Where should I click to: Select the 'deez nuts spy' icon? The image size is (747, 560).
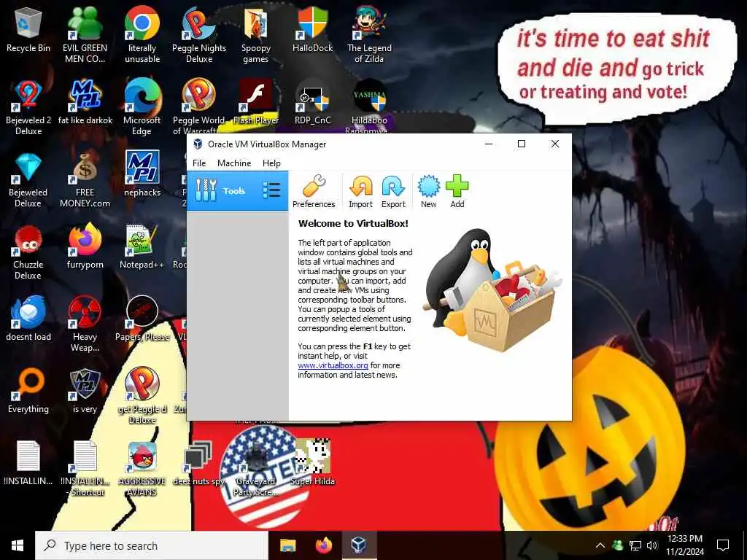[x=198, y=463]
